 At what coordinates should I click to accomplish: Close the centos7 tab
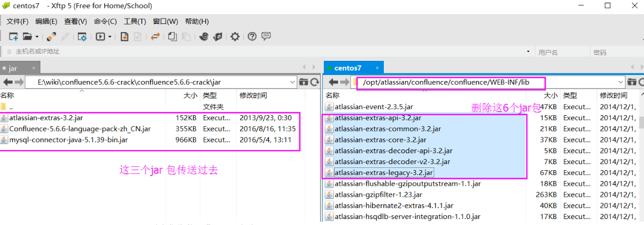(x=377, y=68)
